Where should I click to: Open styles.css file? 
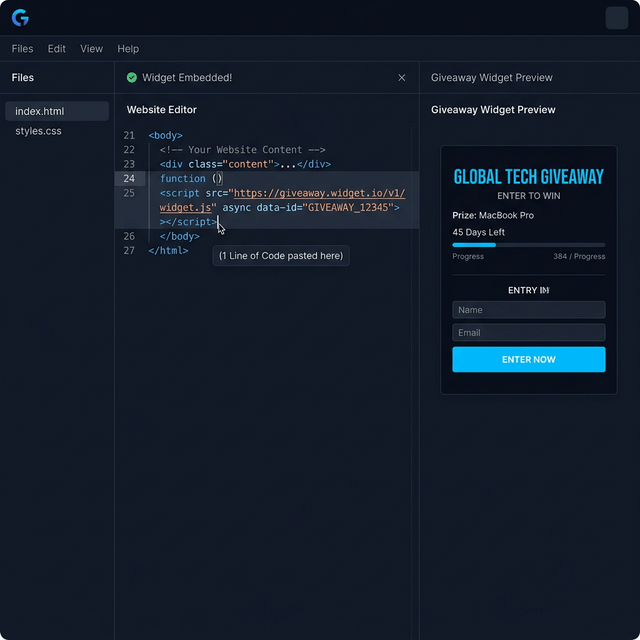[x=38, y=131]
